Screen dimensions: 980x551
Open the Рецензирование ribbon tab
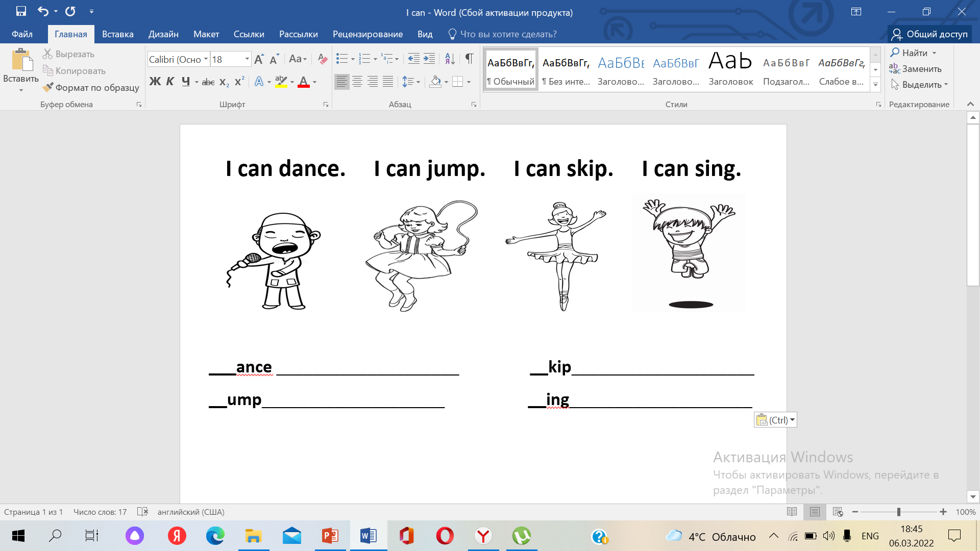[367, 34]
